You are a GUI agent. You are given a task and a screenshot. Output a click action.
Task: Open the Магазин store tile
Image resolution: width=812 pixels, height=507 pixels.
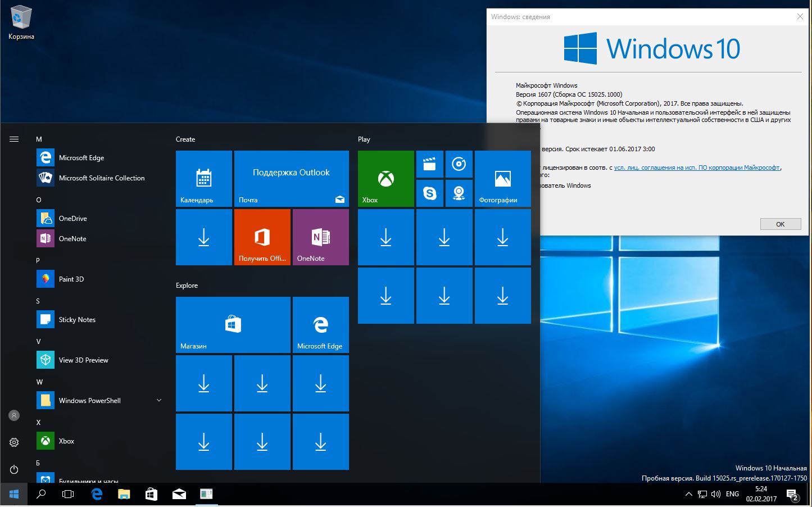233,325
